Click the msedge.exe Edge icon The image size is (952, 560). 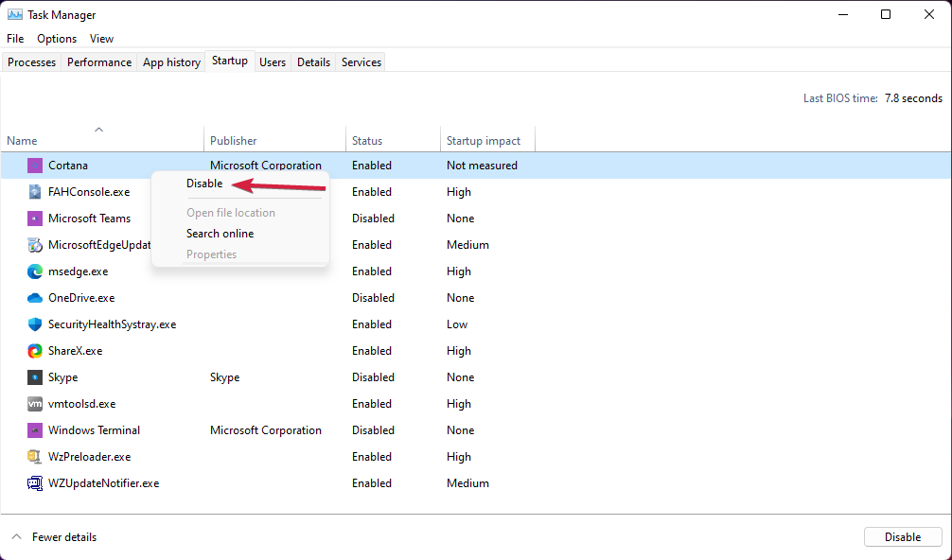point(35,271)
